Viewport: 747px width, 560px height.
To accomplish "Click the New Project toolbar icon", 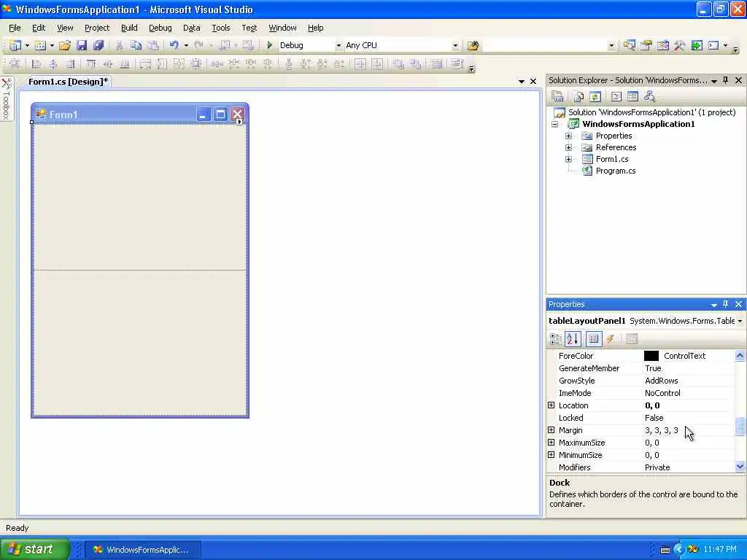I will (15, 45).
